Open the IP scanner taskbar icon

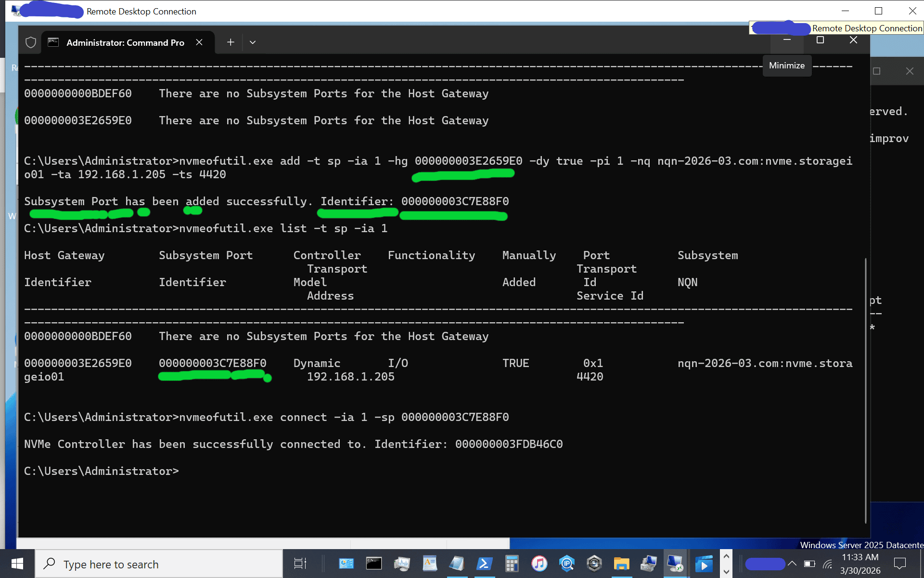click(567, 564)
